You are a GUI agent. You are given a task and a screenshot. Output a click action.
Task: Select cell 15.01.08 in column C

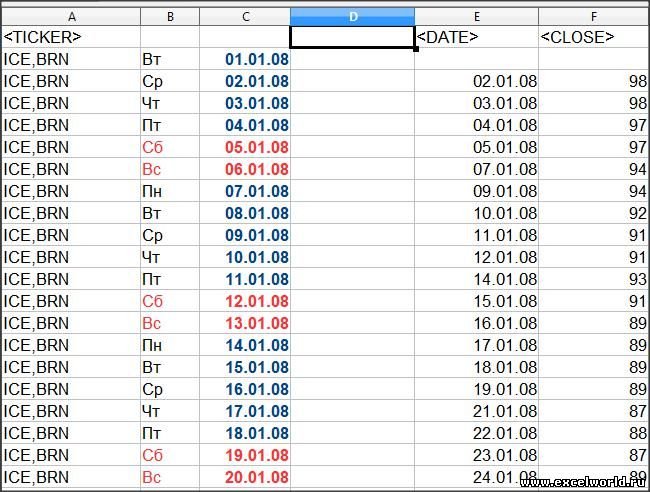(245, 366)
